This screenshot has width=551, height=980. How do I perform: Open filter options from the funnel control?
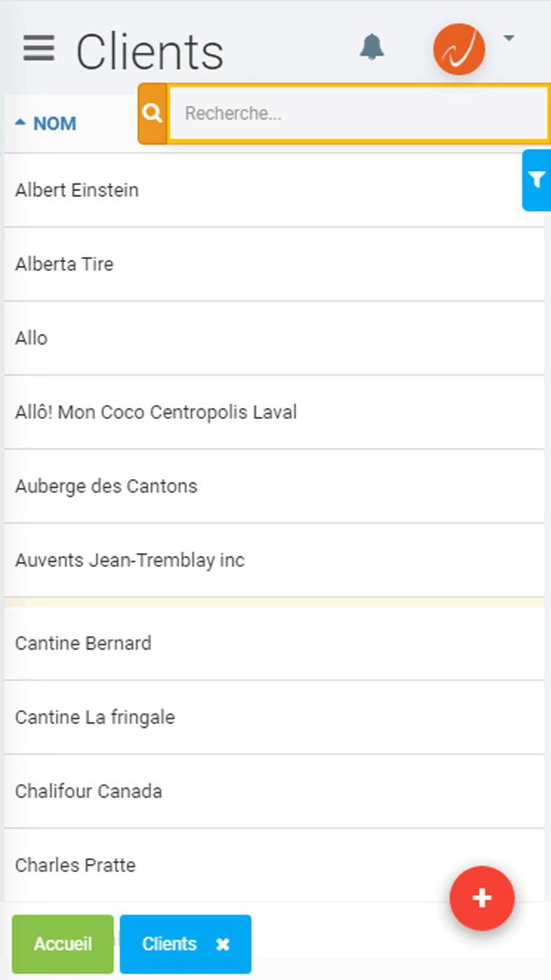[538, 180]
